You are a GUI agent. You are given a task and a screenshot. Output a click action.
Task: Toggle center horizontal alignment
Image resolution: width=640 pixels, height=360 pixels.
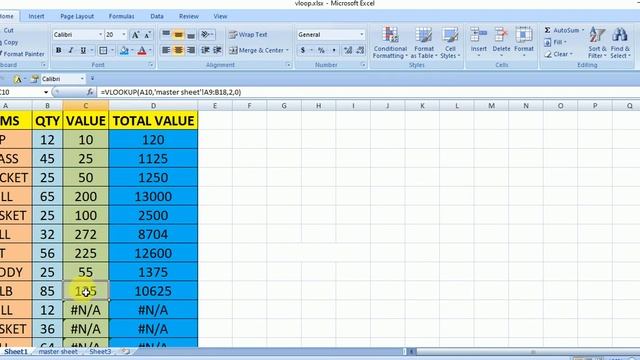tap(178, 50)
